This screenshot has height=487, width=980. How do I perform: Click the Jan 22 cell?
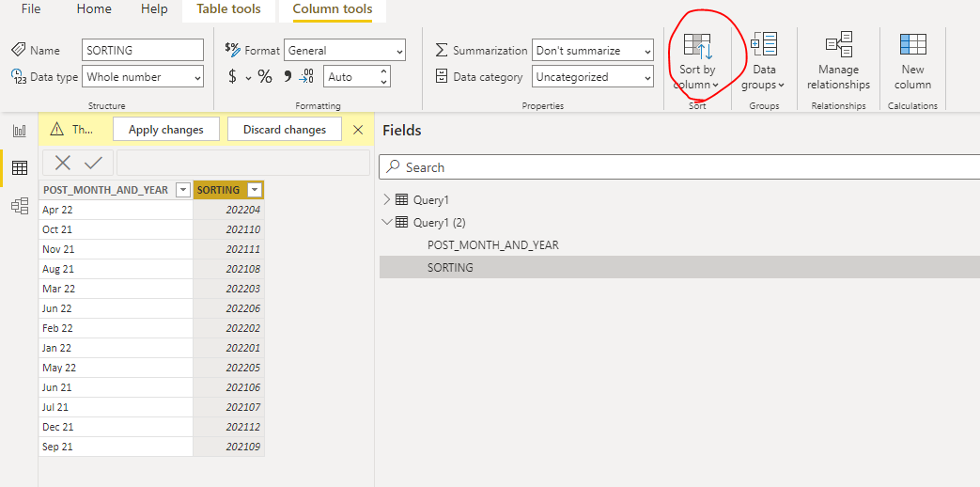116,348
